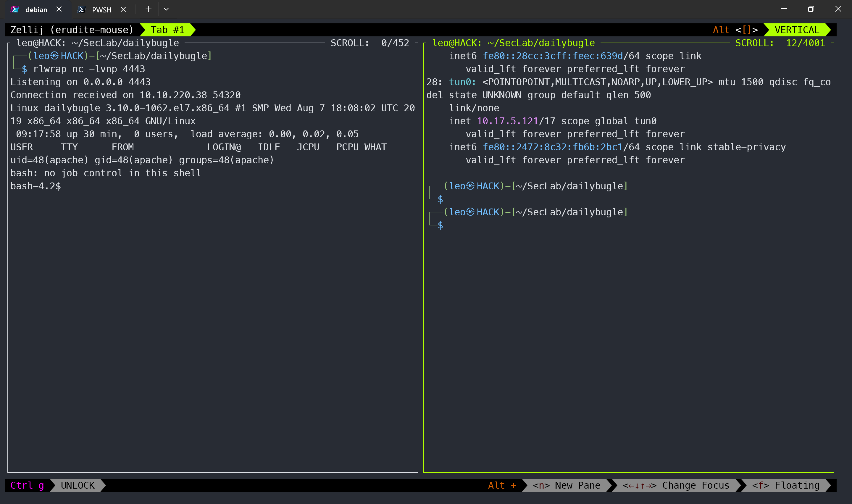The image size is (852, 504).
Task: Click the Ctrl g keybinding hint
Action: click(x=27, y=485)
